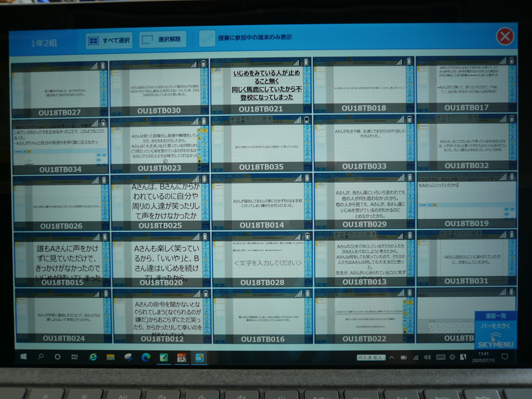Open the Action Center notification icon
The height and width of the screenshot is (399, 532).
point(505,357)
